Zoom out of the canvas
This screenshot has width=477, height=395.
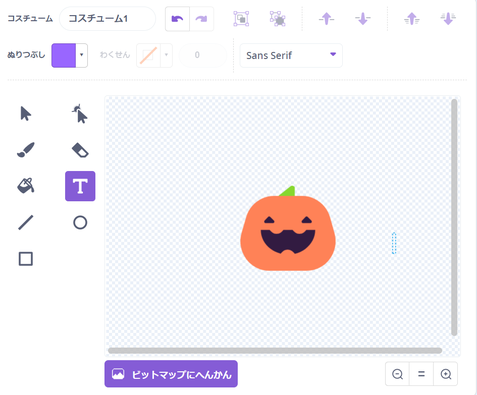pos(397,374)
